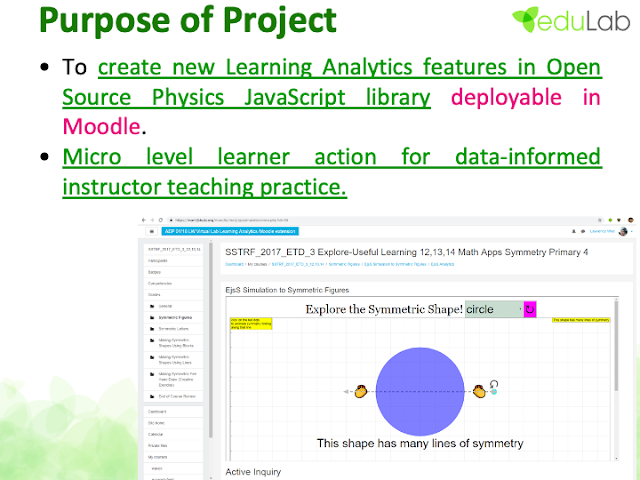
Task: Open the Symmetric Figures section
Action: [175, 318]
